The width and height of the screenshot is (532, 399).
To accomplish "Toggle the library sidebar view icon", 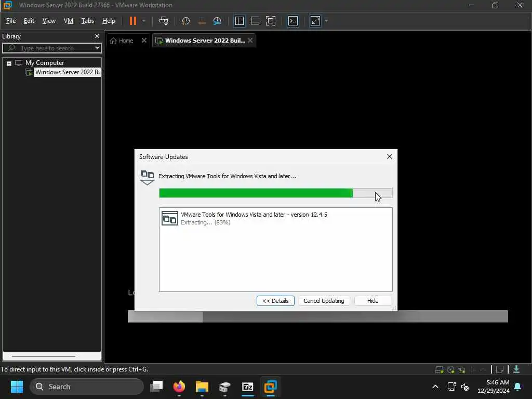I will [x=239, y=21].
